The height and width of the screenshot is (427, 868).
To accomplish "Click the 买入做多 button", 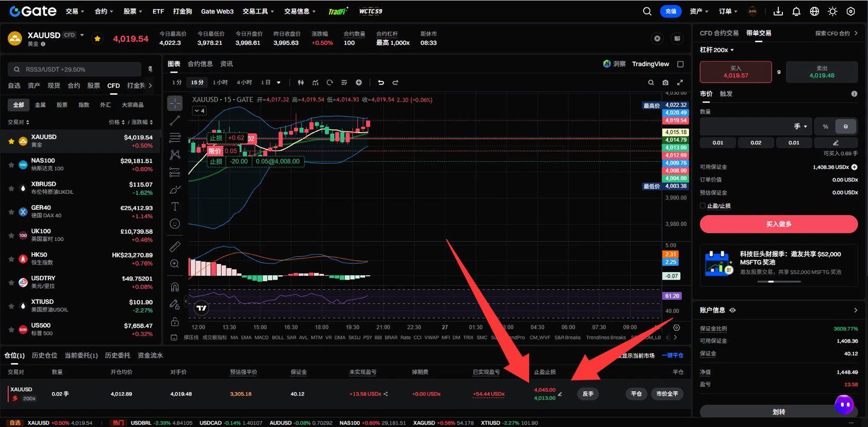I will point(778,224).
